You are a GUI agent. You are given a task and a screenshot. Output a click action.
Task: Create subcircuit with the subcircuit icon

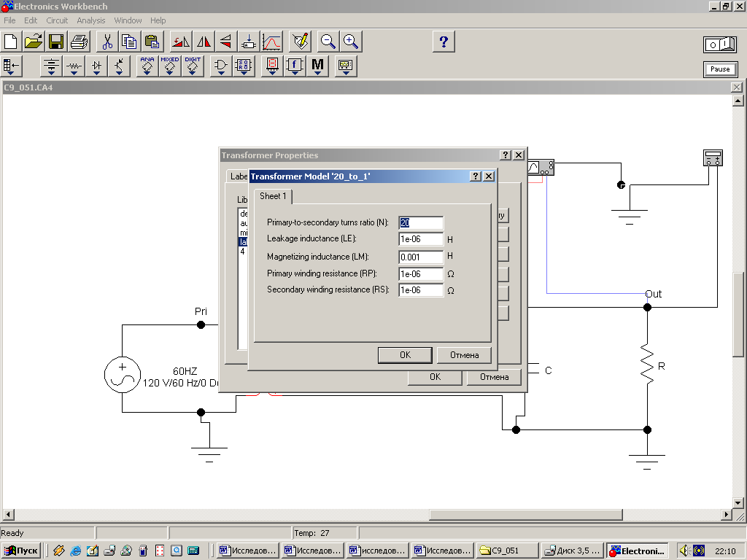249,42
